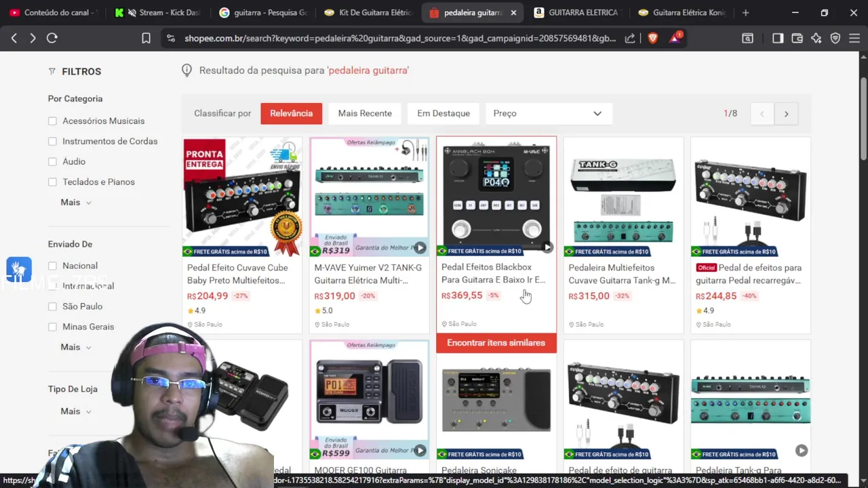Screen dimensions: 868x488
Task: Open the tab search toolbar icon
Action: [x=747, y=39]
